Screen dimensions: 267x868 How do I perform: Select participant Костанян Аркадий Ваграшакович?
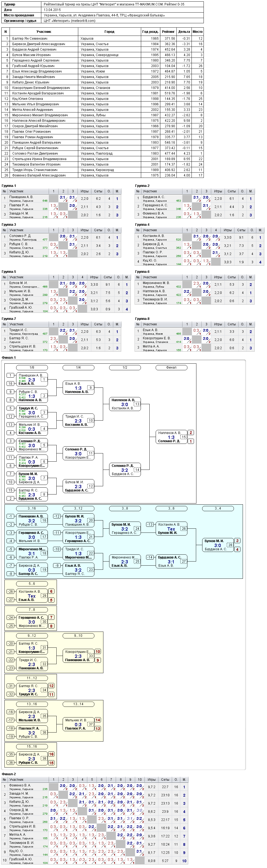click(x=38, y=93)
